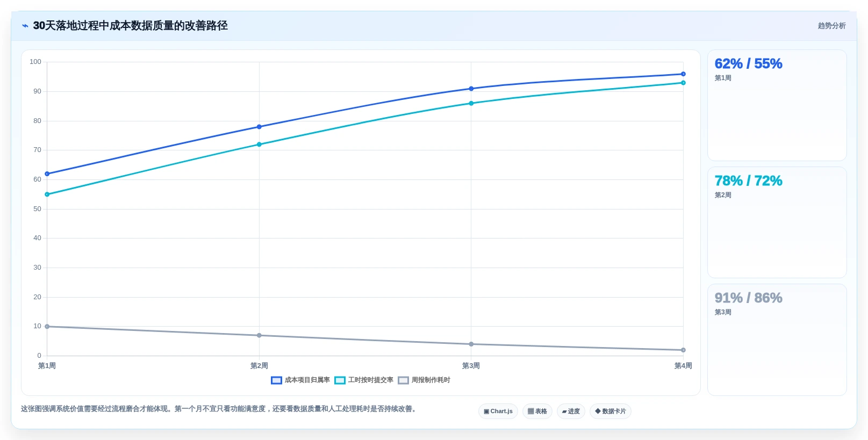The width and height of the screenshot is (868, 440).
Task: Click the cyan data point at 第1周 (55)
Action: click(x=47, y=194)
